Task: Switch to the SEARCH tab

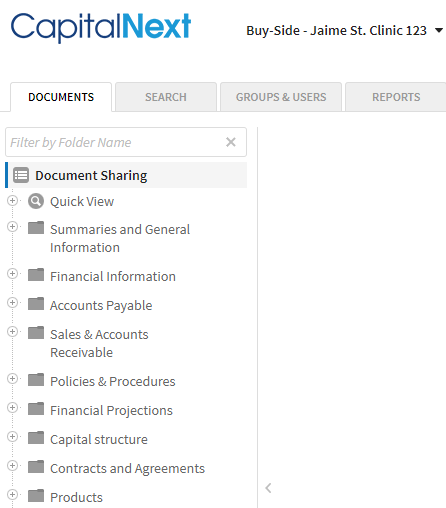Action: tap(166, 97)
